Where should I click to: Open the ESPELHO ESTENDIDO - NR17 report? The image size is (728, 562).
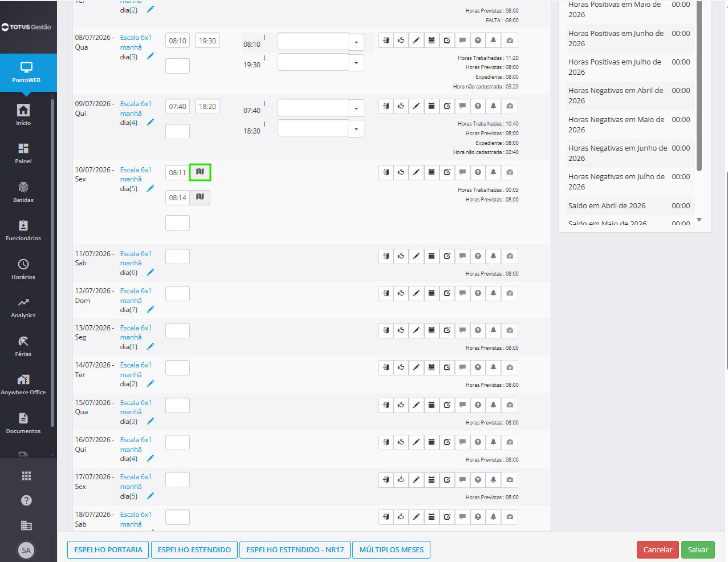tap(295, 550)
